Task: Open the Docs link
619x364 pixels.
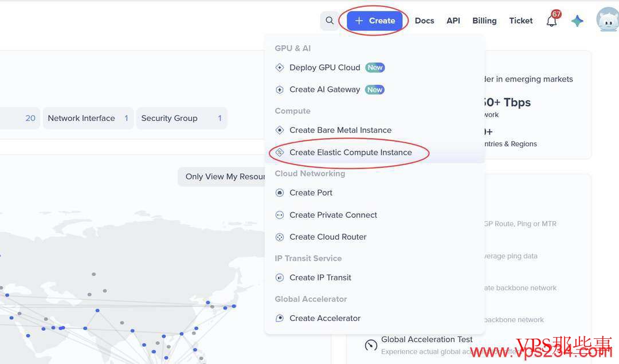Action: (x=424, y=21)
